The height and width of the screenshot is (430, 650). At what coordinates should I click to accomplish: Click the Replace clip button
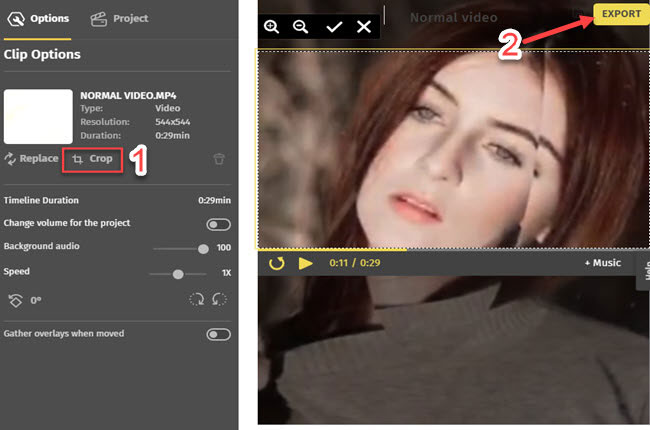tap(32, 158)
